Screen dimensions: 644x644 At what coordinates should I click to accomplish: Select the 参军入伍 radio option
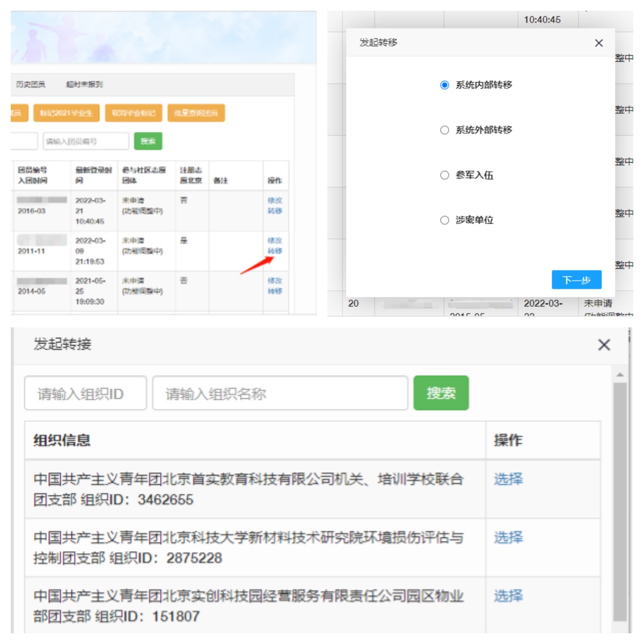pos(444,175)
